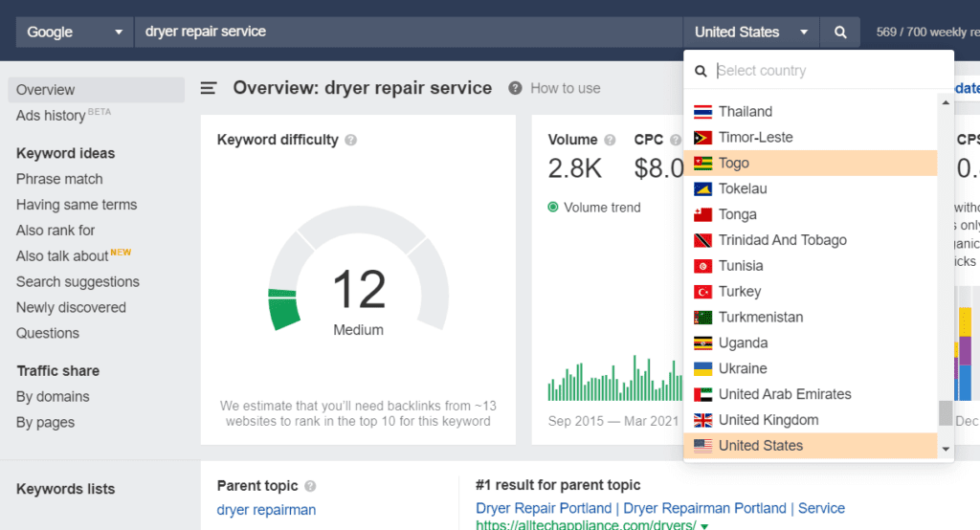Click the Parent topic help icon
This screenshot has height=530, width=980.
(310, 486)
